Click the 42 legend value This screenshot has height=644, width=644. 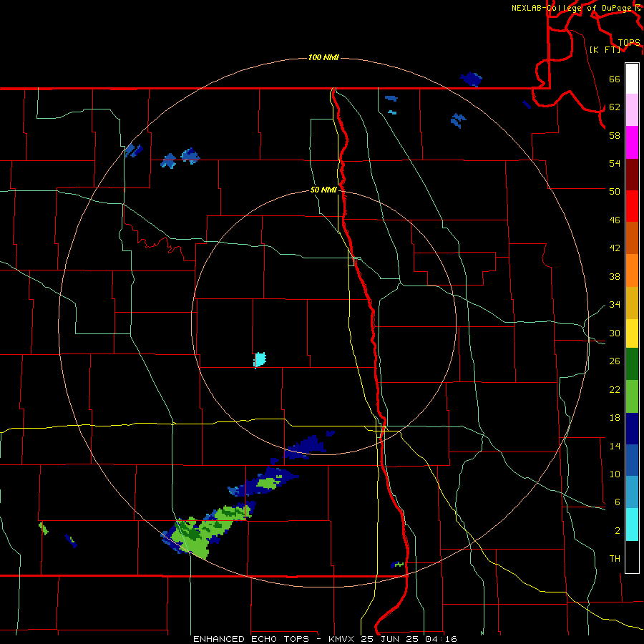pyautogui.click(x=615, y=248)
